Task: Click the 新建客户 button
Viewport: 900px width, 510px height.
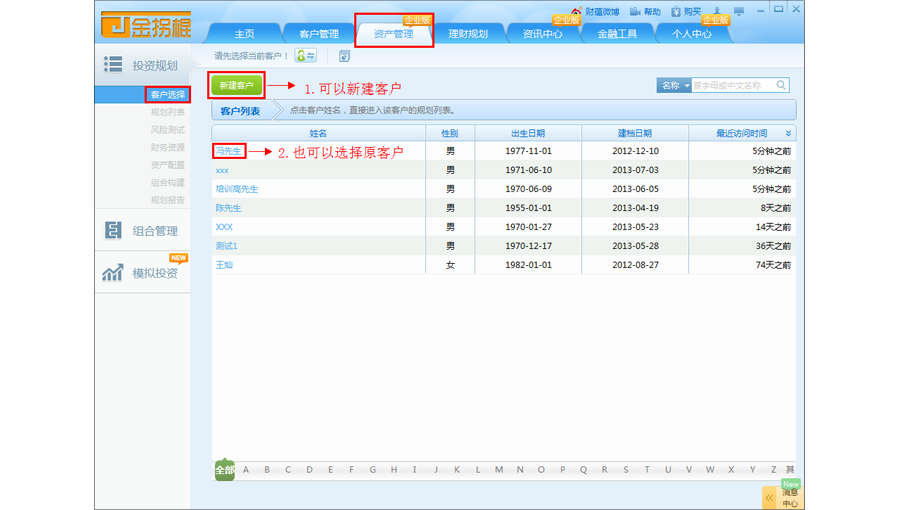Action: pos(236,86)
